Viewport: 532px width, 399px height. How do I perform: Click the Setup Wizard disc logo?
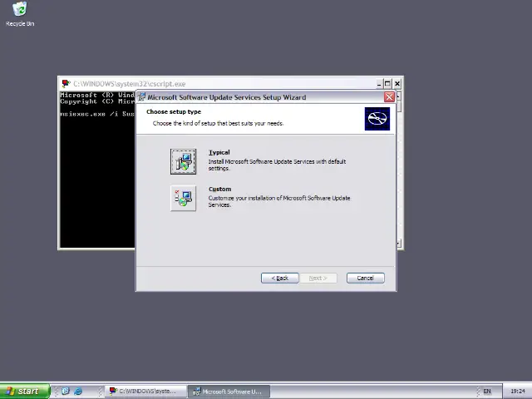click(x=377, y=119)
